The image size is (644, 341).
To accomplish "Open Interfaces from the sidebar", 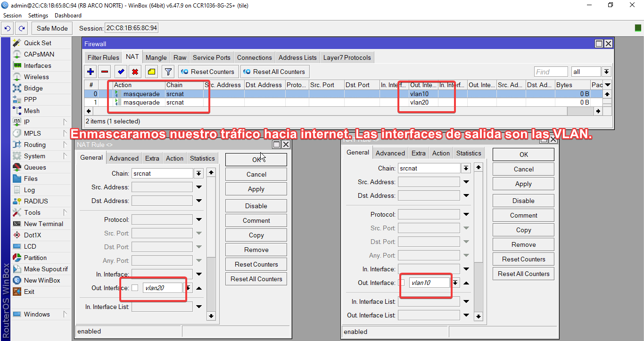I will pyautogui.click(x=37, y=65).
